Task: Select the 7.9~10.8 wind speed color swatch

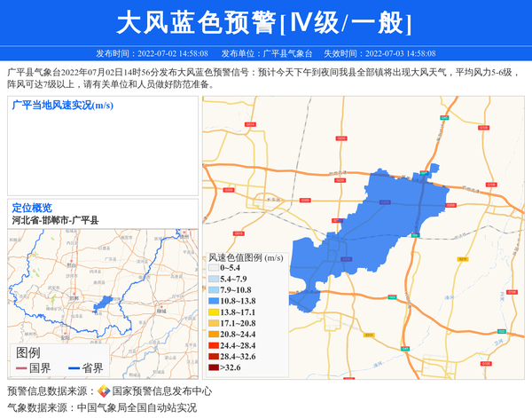Action: [x=214, y=290]
